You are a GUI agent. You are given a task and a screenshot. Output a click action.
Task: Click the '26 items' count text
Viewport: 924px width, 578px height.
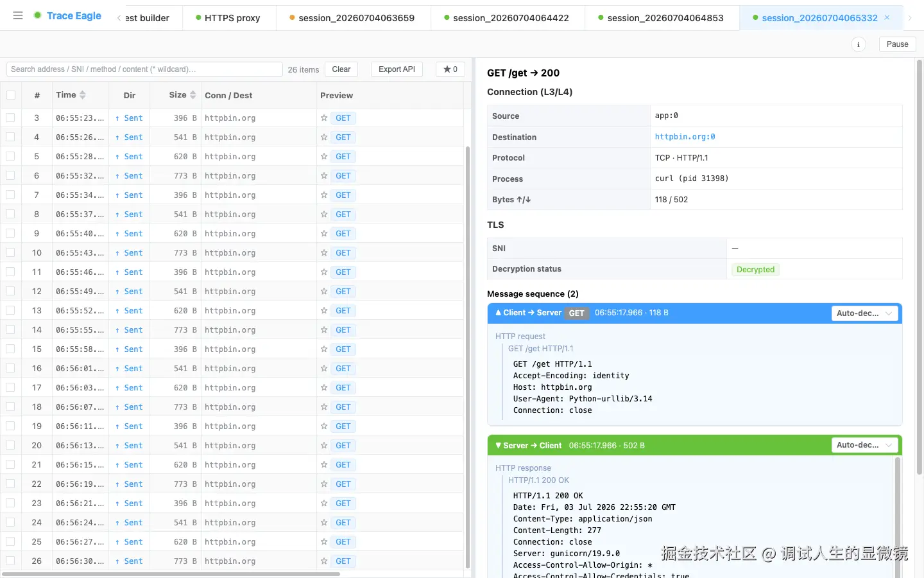304,70
